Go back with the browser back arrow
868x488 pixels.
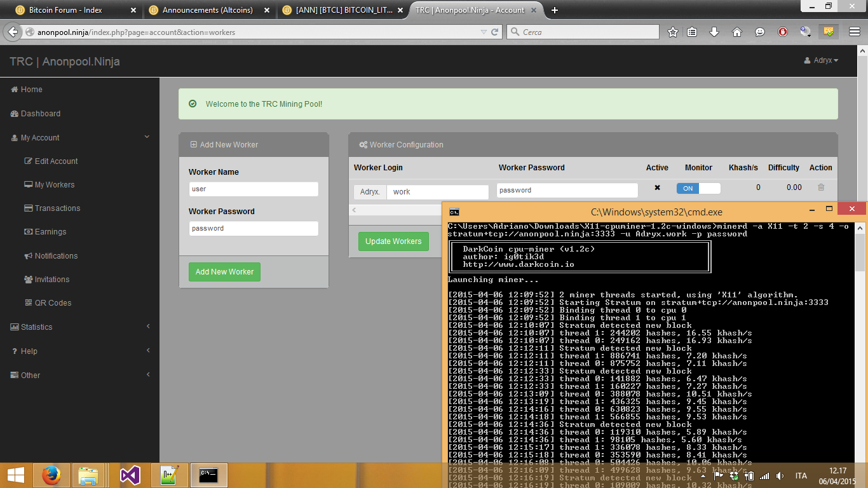[13, 32]
